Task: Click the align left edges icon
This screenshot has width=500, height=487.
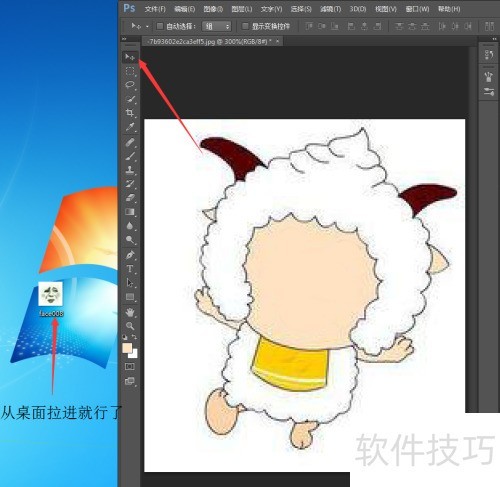Action: click(351, 26)
